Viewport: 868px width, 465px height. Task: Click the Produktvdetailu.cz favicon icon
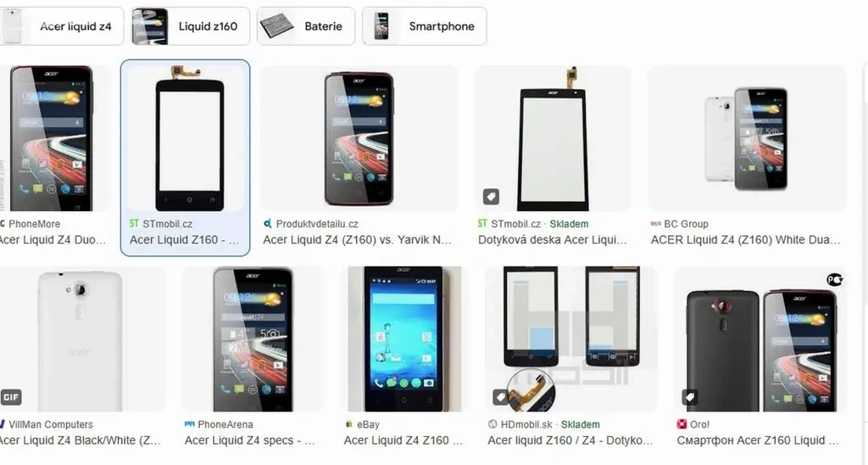coord(267,223)
